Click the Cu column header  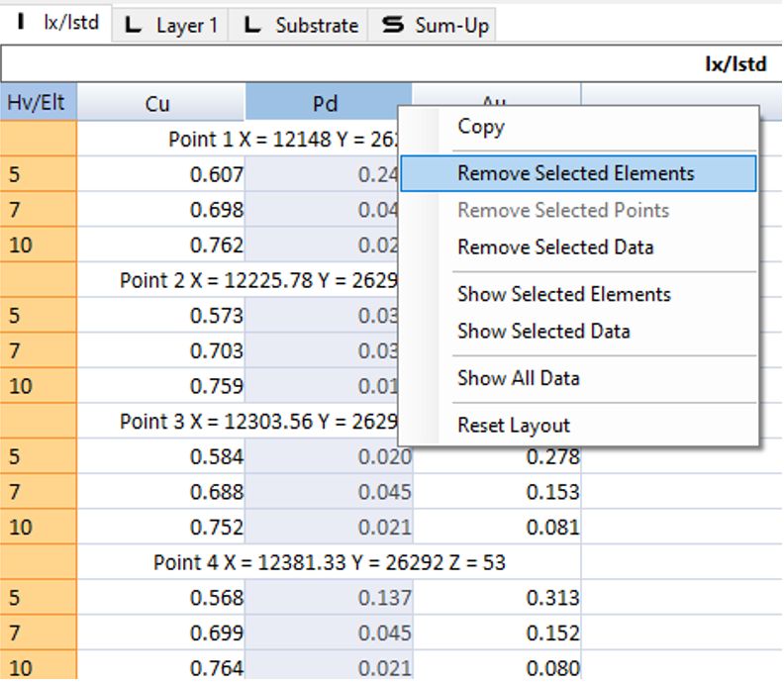point(158,104)
